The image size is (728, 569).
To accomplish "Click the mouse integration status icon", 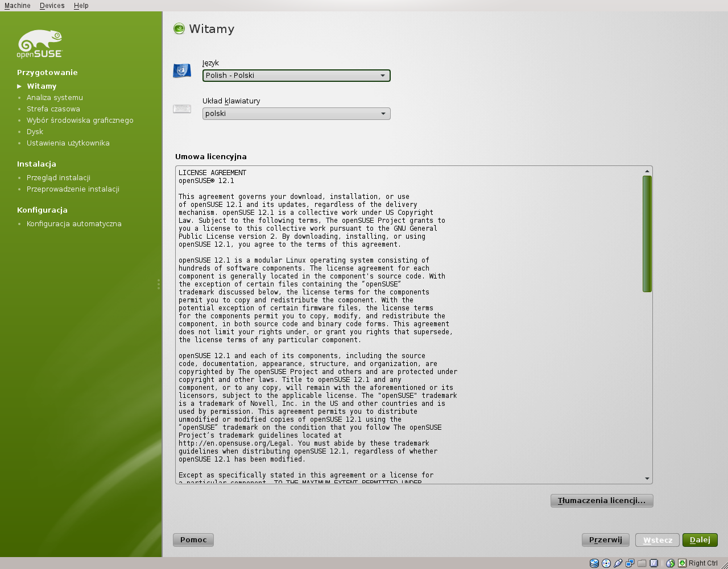I will coord(671,563).
